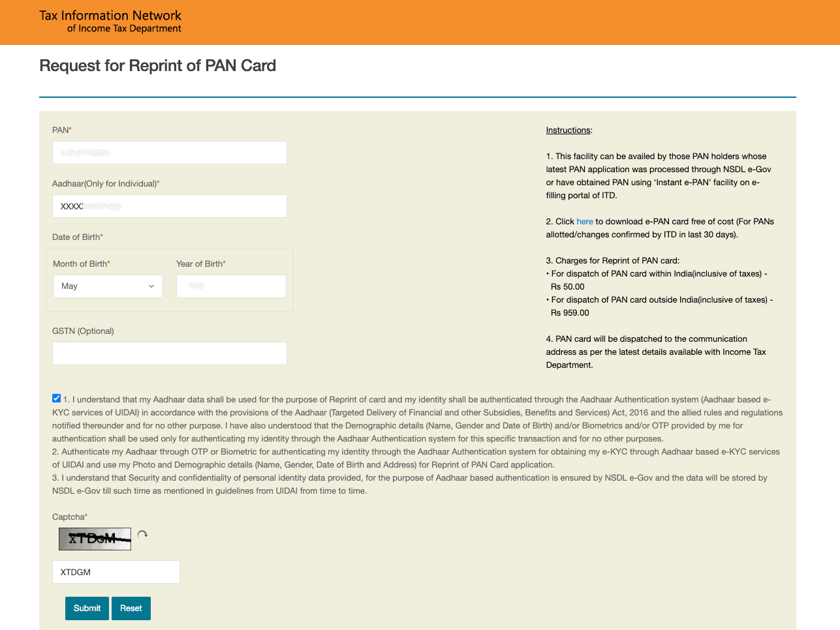
Task: Click the 'Aadhaar(Only for Individual)' label
Action: coord(104,184)
